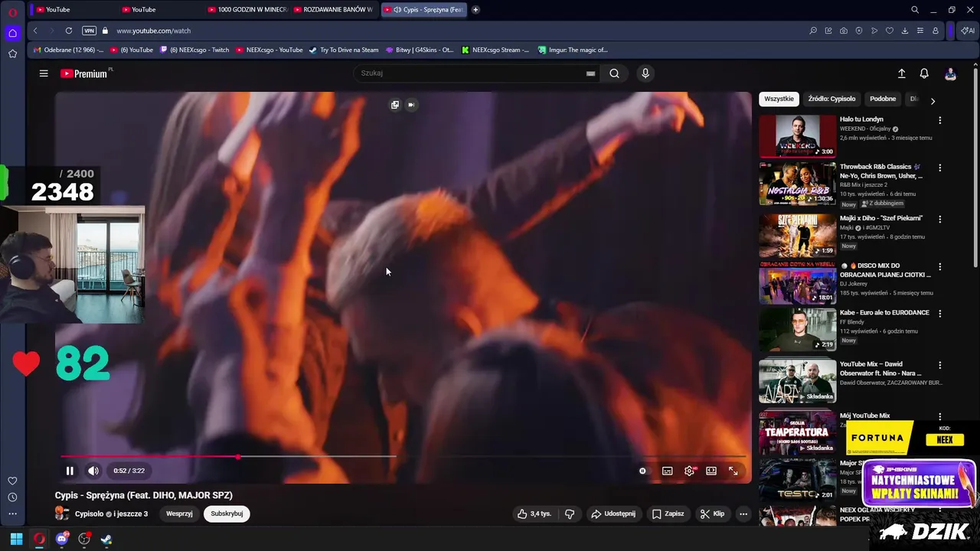Open Opera easy setup sliders icon
This screenshot has width=980, height=551.
coord(920,31)
